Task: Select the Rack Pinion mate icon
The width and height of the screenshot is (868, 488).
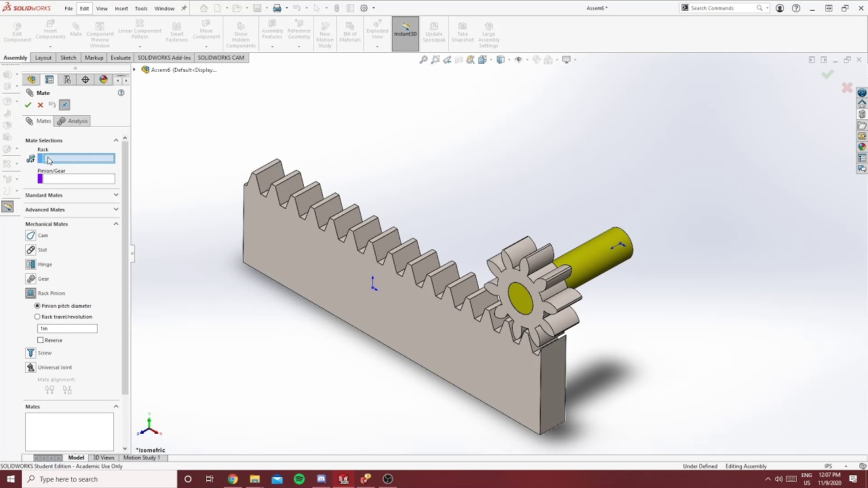Action: pos(31,293)
